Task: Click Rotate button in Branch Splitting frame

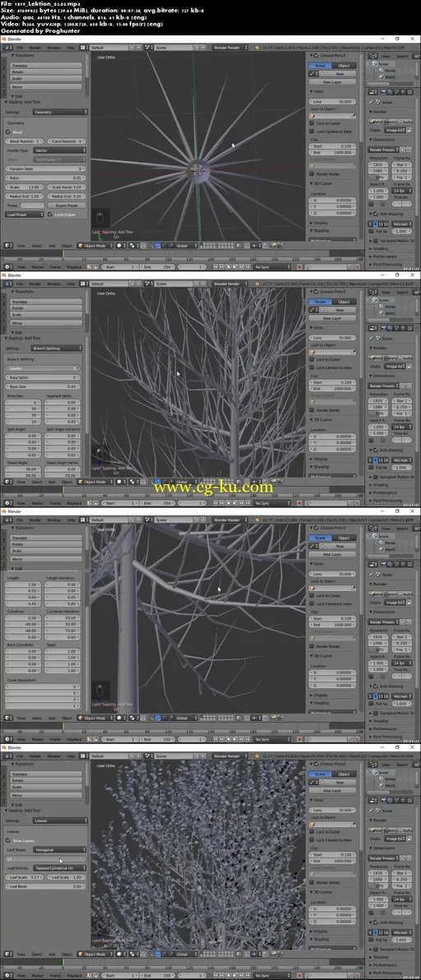Action: click(45, 308)
